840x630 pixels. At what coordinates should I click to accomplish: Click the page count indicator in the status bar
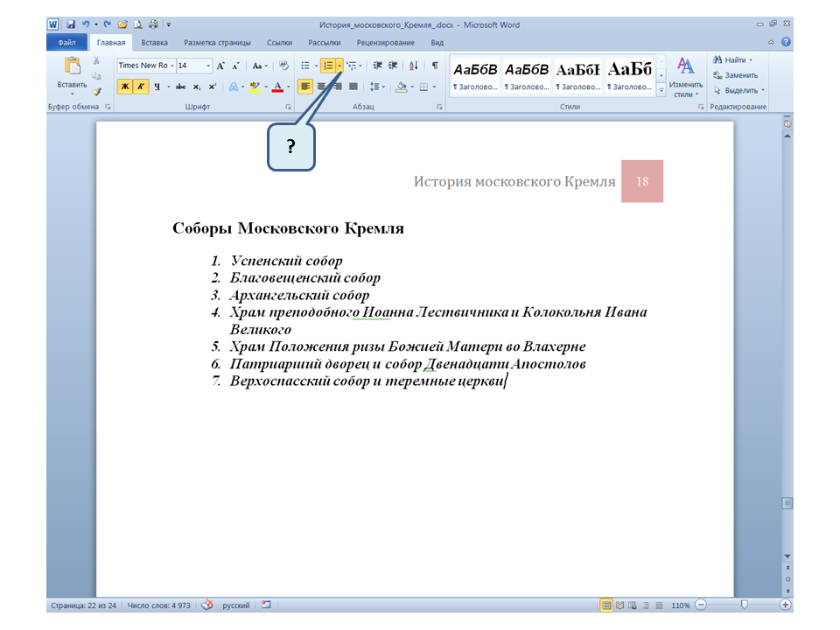pyautogui.click(x=83, y=605)
